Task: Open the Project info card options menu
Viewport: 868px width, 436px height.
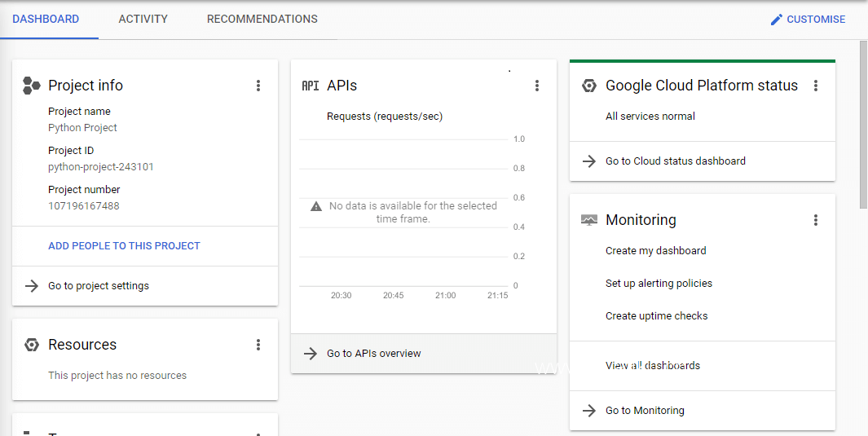Action: coord(258,86)
